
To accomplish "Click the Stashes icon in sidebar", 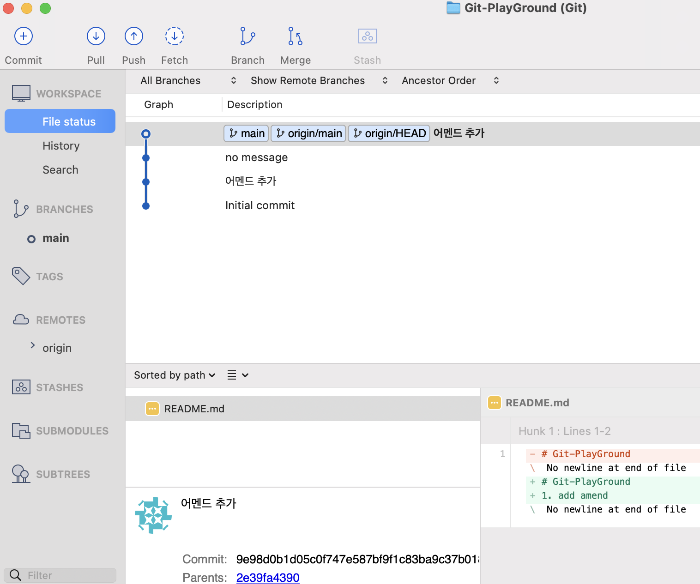I will pos(21,387).
